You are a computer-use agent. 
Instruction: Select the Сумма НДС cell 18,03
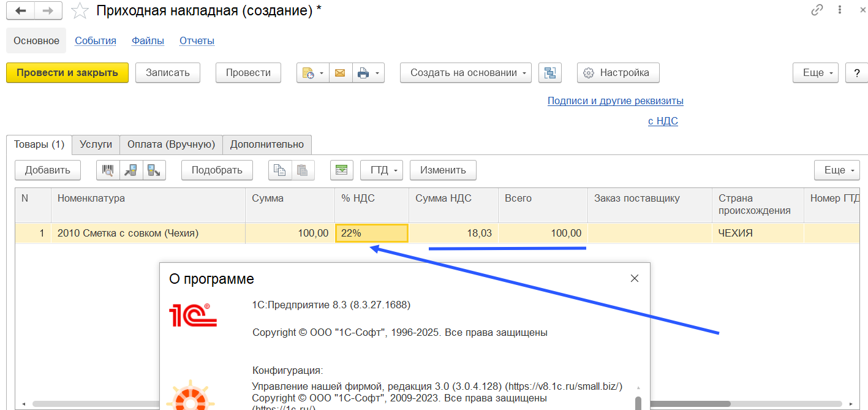(454, 233)
